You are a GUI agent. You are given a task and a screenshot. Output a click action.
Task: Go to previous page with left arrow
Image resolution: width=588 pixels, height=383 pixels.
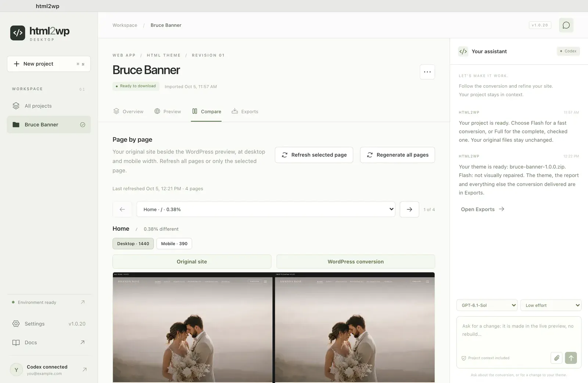point(122,209)
